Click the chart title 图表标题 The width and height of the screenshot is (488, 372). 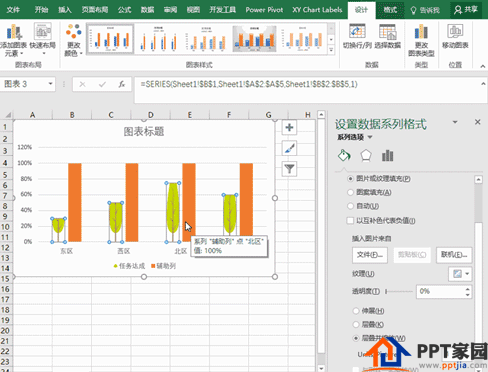[144, 132]
